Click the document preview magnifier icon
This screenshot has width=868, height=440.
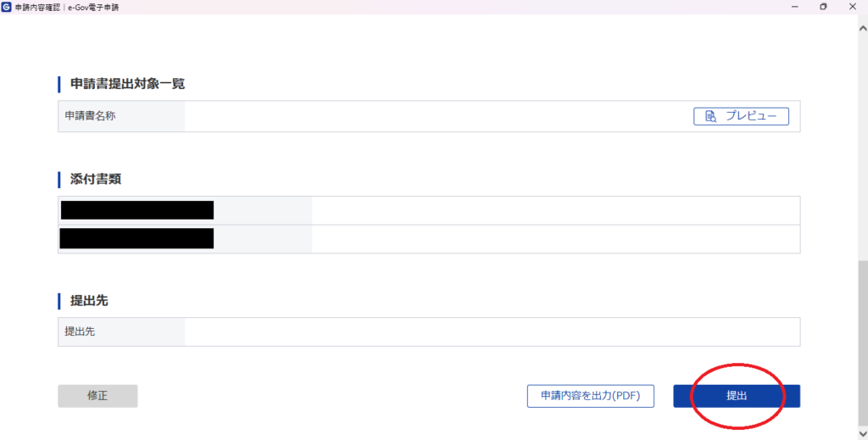click(710, 116)
